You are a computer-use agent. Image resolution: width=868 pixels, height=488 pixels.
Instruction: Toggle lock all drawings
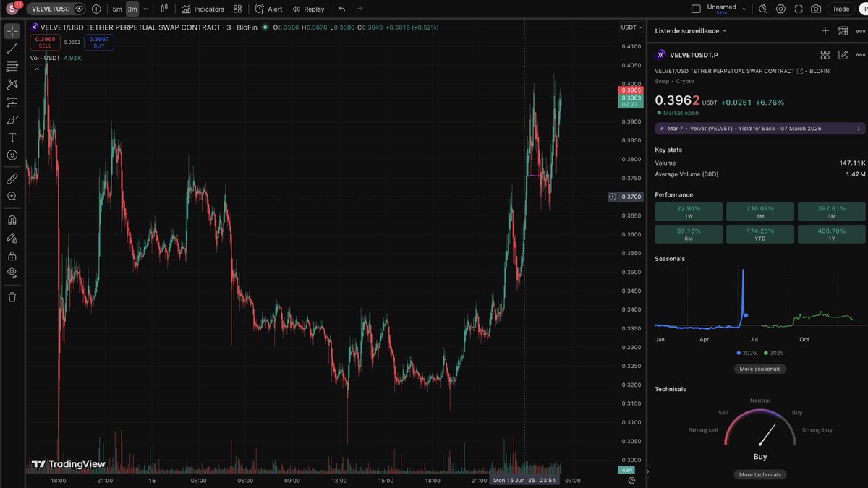pyautogui.click(x=12, y=255)
